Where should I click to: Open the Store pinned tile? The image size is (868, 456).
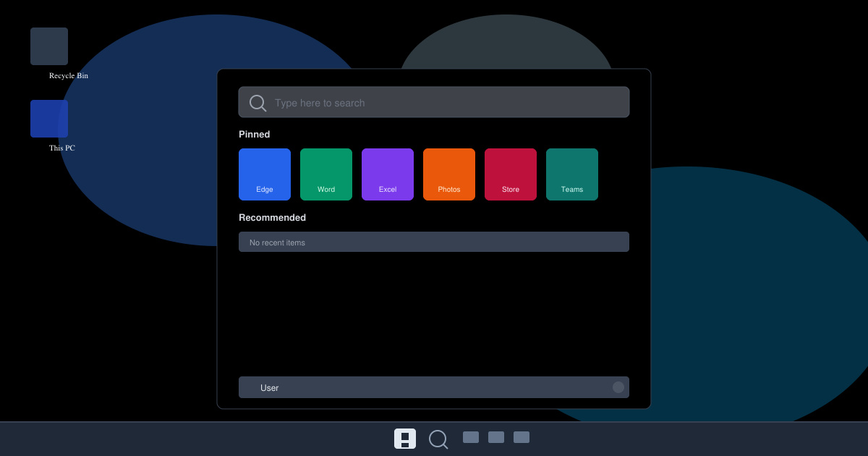coord(511,174)
